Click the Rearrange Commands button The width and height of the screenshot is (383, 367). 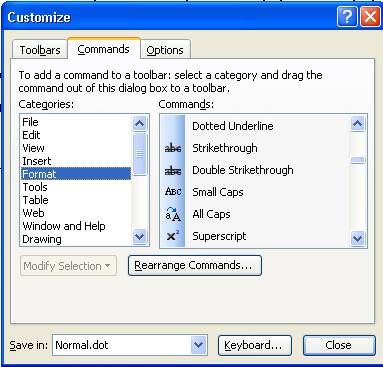click(x=195, y=265)
